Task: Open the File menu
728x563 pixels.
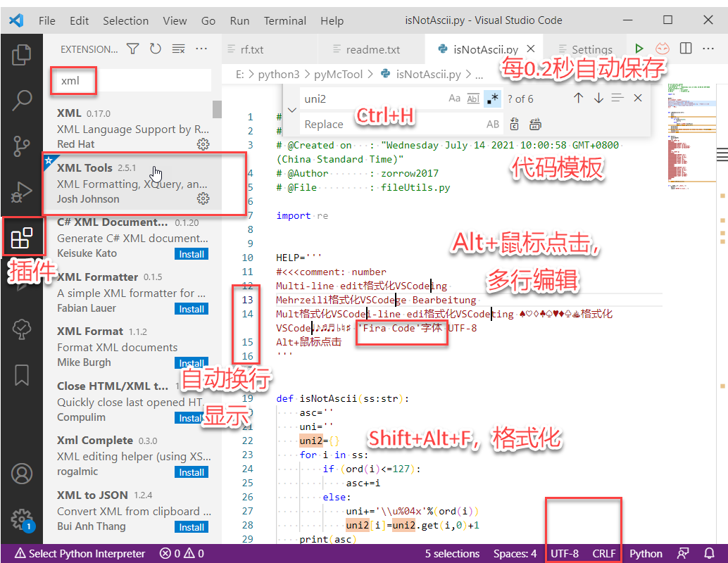Action: pyautogui.click(x=47, y=20)
